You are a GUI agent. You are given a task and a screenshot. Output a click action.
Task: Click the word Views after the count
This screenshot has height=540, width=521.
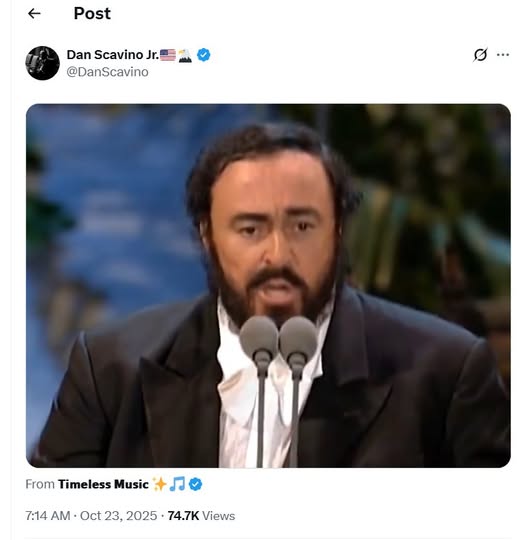pyautogui.click(x=218, y=516)
